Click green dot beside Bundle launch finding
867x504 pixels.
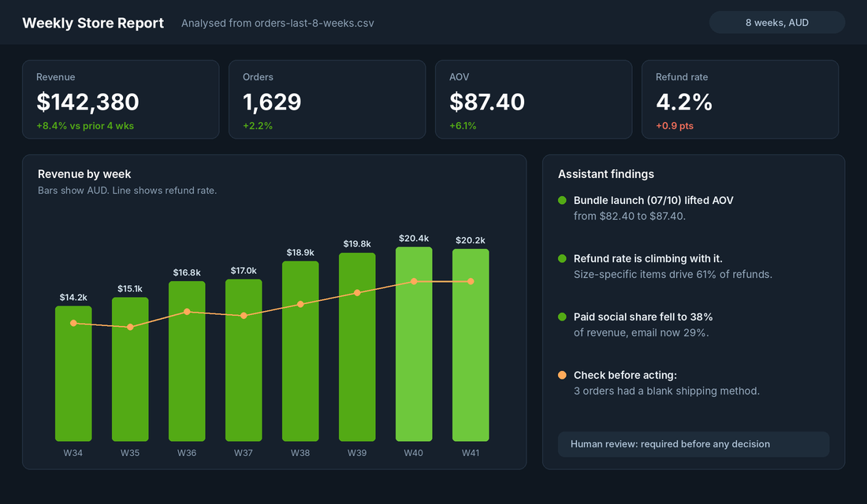click(562, 200)
